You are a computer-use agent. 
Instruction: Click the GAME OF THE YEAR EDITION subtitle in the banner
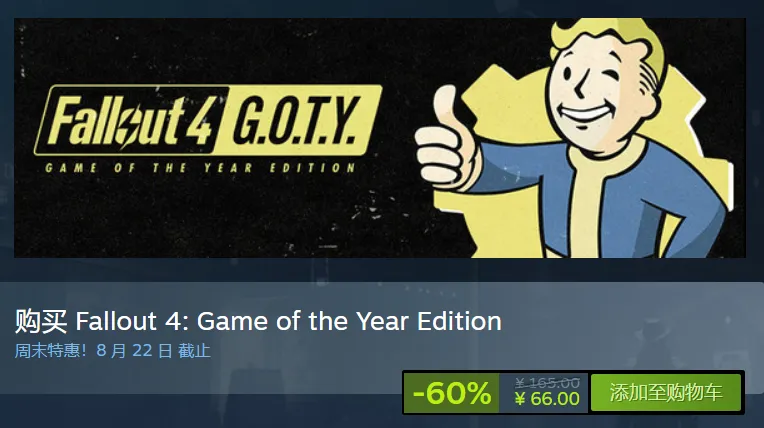200,168
